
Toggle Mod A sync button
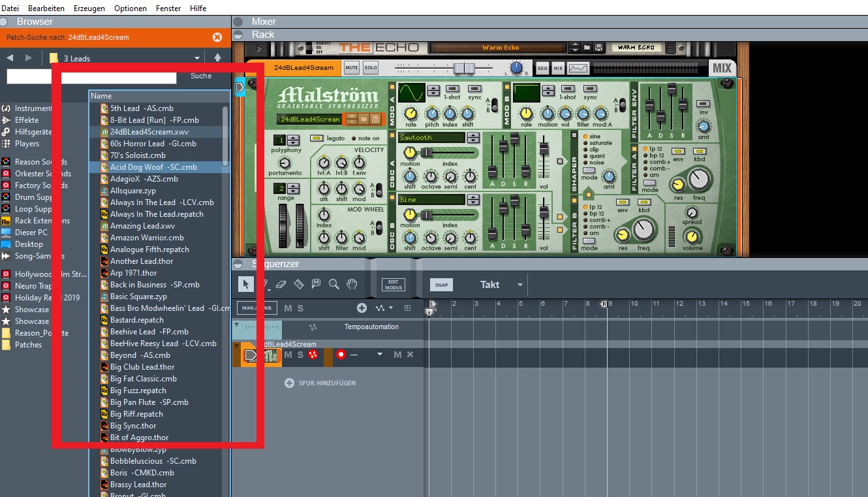(475, 88)
